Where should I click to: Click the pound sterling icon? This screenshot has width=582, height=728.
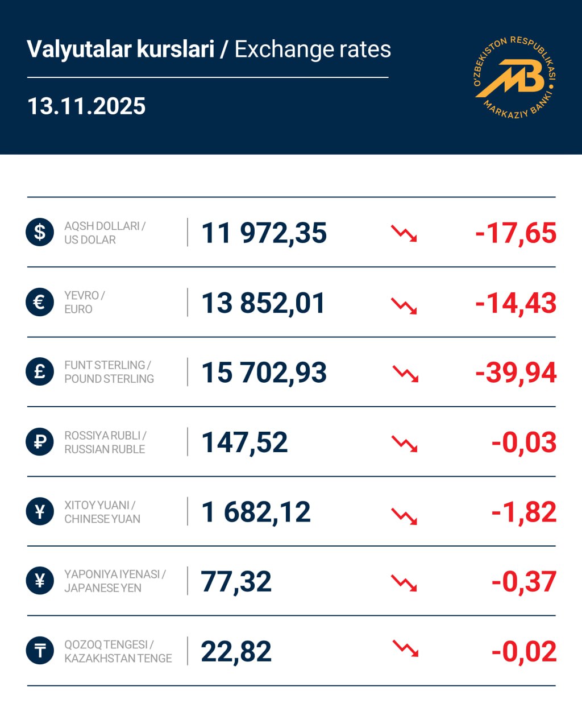(x=40, y=372)
